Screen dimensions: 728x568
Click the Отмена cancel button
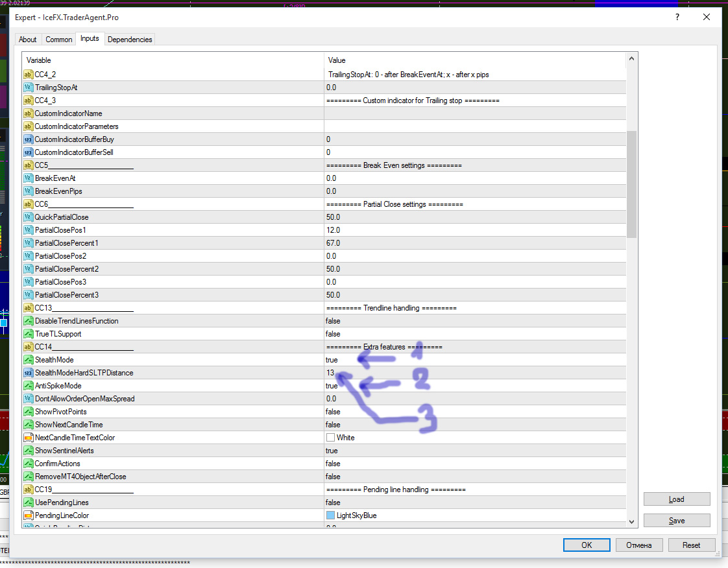pyautogui.click(x=639, y=545)
